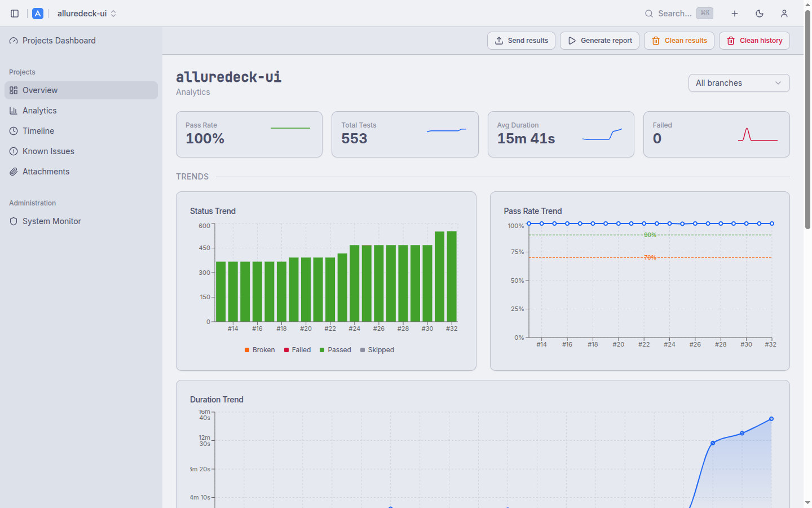Open the user account icon
The width and height of the screenshot is (812, 508).
[x=784, y=14]
